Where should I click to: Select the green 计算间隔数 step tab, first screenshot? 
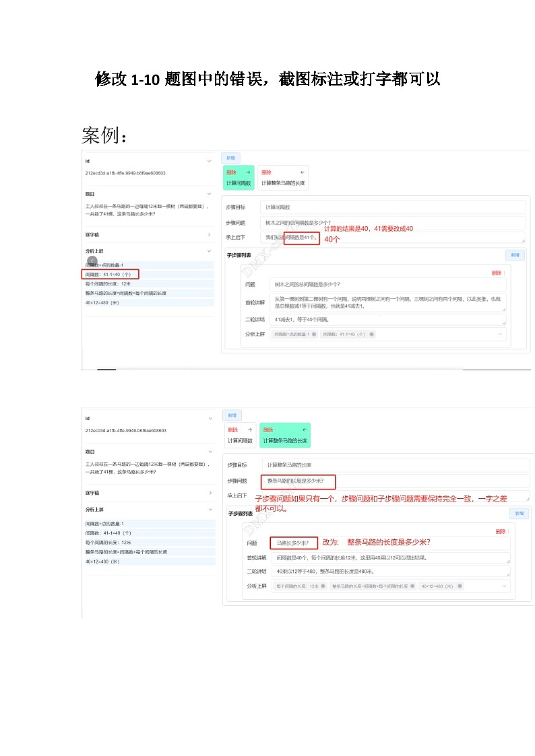[x=239, y=178]
